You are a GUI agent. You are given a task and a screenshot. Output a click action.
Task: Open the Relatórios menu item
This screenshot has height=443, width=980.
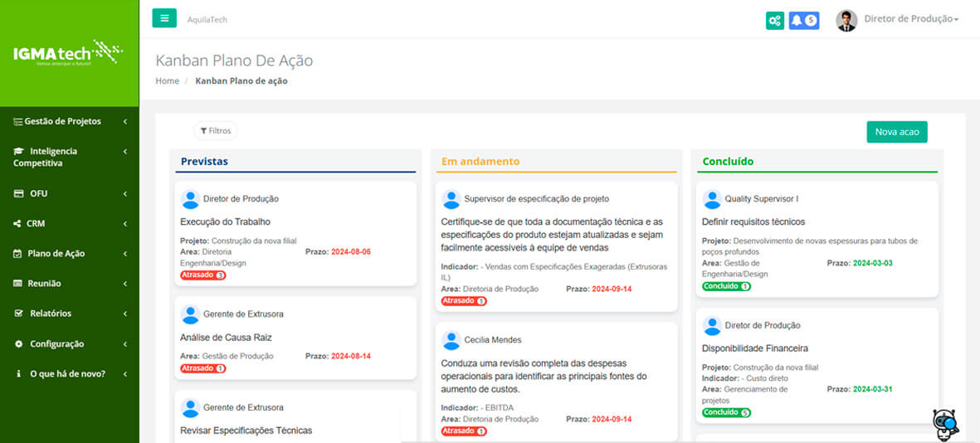coord(70,314)
